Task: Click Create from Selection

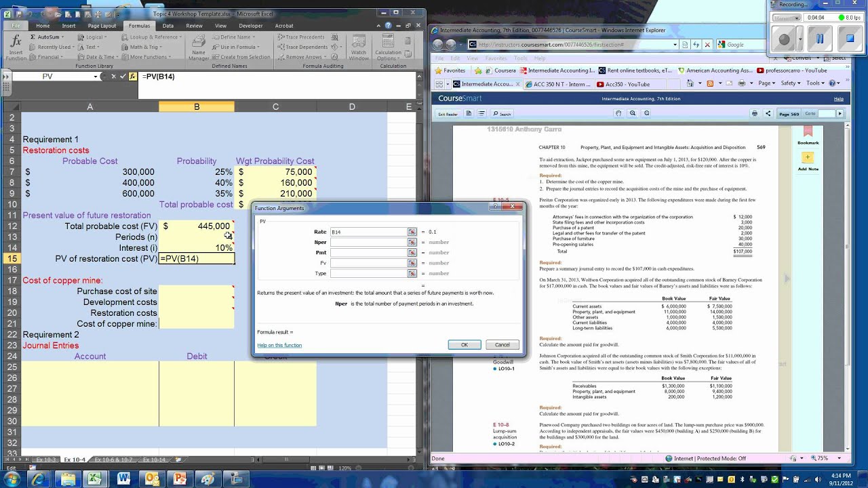Action: tap(241, 57)
